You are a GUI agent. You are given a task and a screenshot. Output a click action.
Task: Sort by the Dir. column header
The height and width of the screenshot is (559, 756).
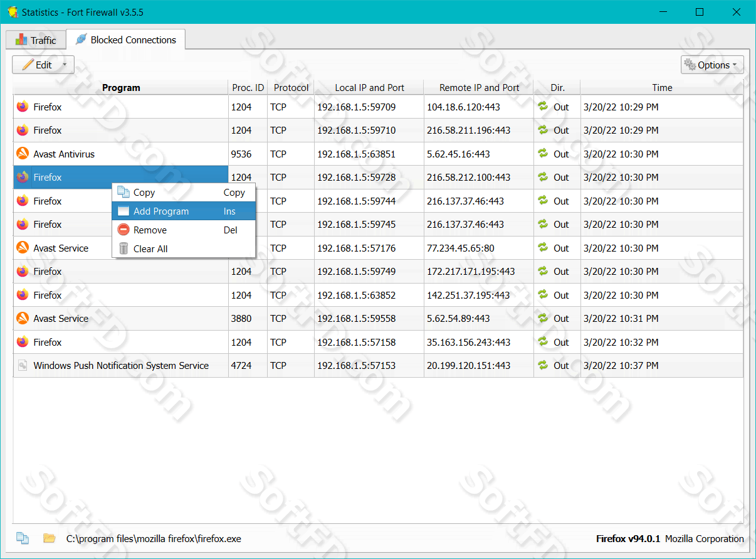tap(557, 88)
